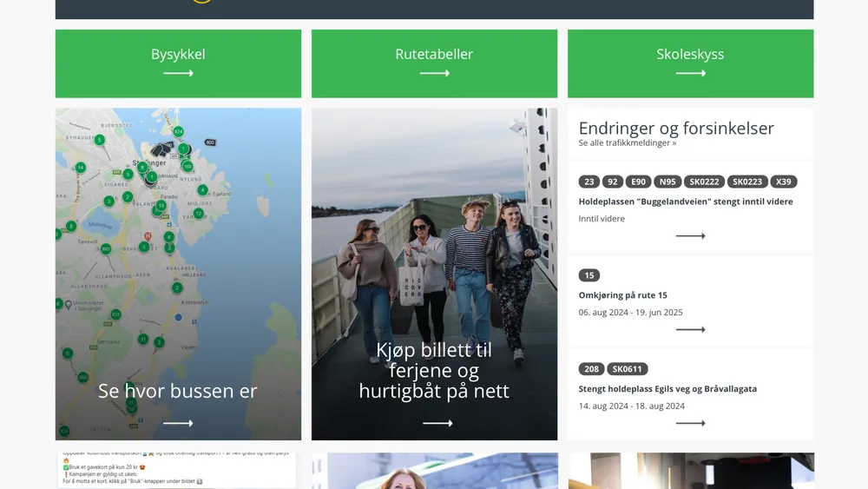
Task: Open Egils veg og Bråvallagata notice
Action: point(667,389)
